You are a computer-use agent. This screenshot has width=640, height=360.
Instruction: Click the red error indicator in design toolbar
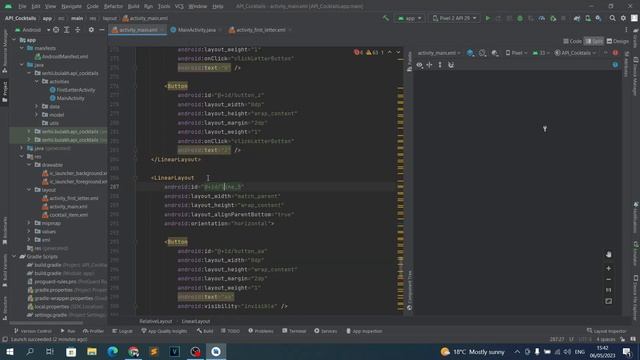(615, 53)
